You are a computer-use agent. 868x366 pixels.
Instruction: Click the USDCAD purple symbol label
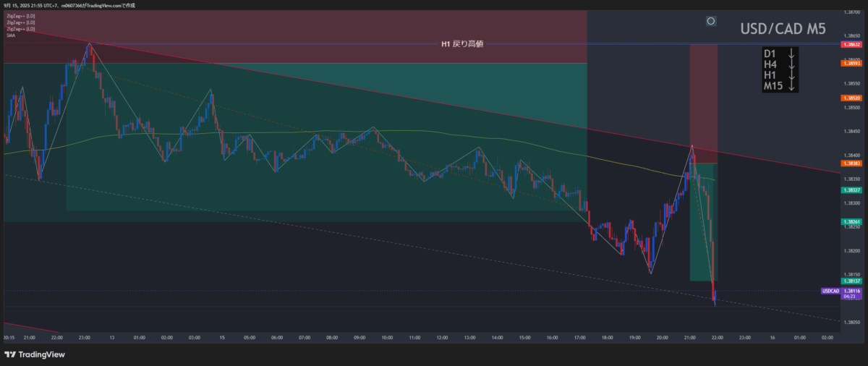tap(830, 291)
